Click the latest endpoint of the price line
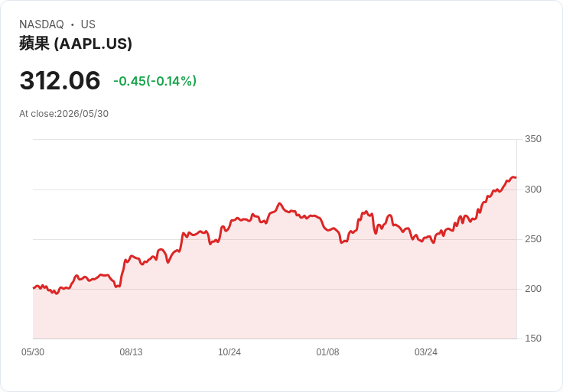This screenshot has height=392, width=563. pyautogui.click(x=516, y=177)
